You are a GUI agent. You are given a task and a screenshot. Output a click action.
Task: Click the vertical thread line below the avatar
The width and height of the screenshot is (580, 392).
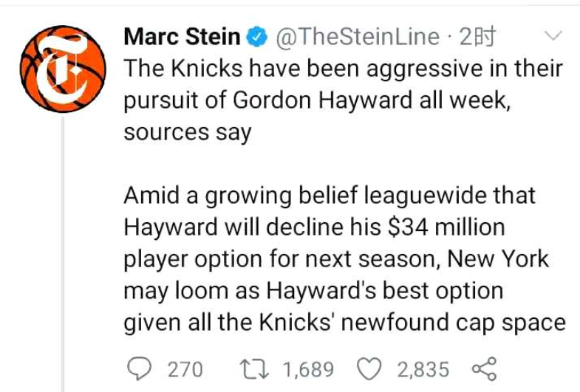pyautogui.click(x=63, y=254)
